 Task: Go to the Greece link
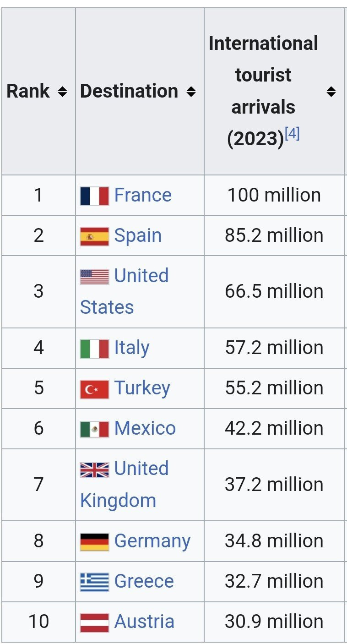144,581
